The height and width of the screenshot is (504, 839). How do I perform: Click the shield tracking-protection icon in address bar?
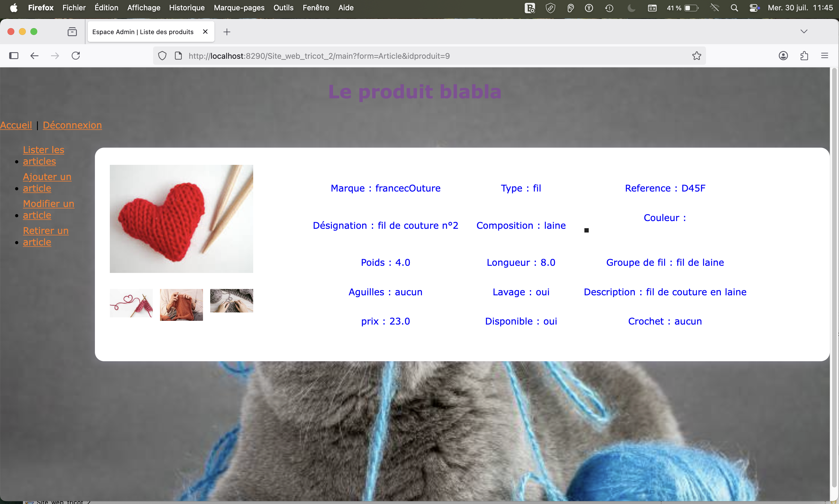162,55
